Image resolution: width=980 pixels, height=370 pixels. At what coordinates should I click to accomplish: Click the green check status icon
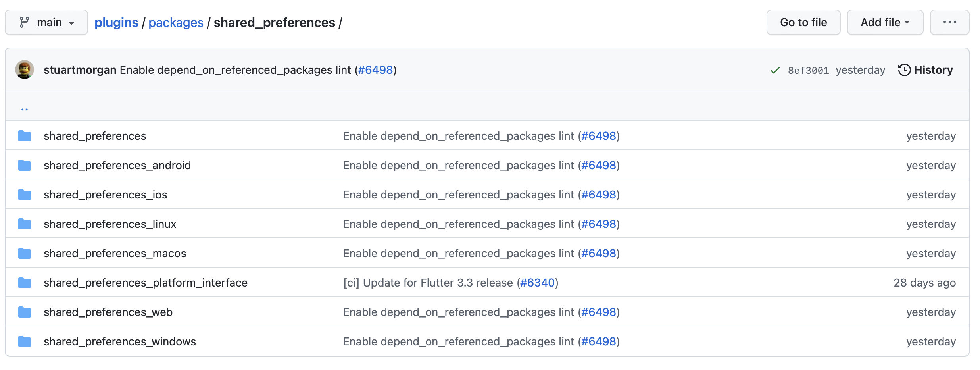pos(775,70)
